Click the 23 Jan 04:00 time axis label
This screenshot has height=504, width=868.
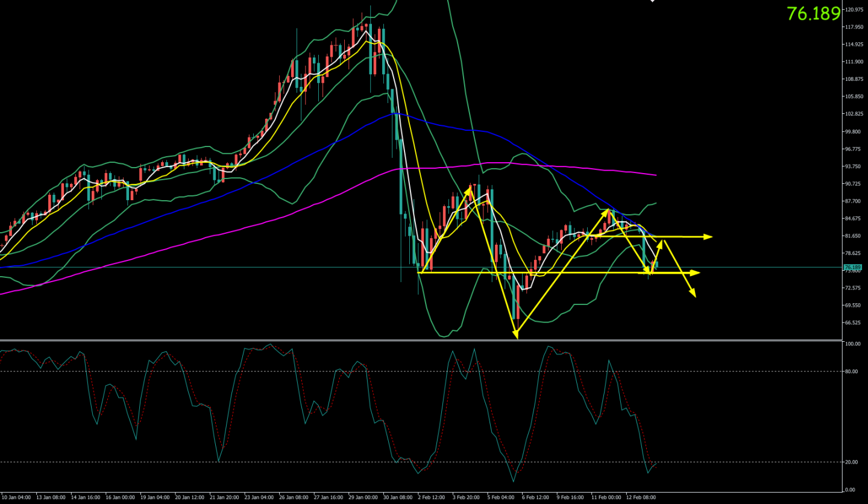[259, 497]
